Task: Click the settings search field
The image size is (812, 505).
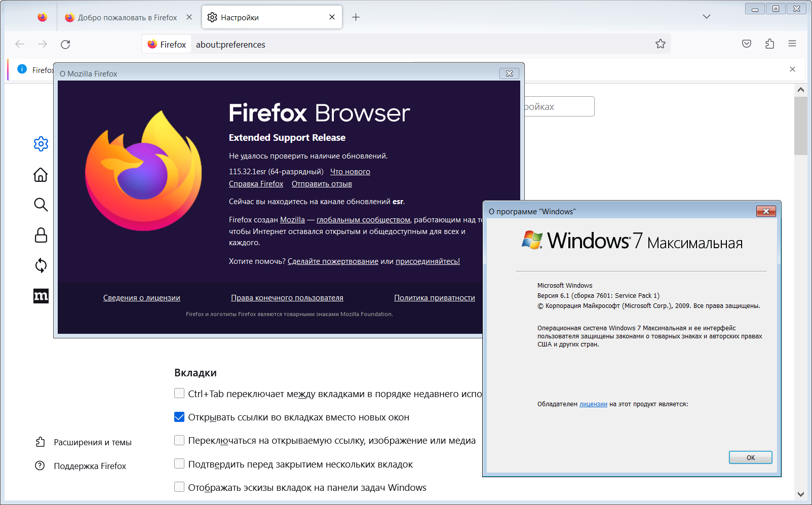Action: click(559, 106)
